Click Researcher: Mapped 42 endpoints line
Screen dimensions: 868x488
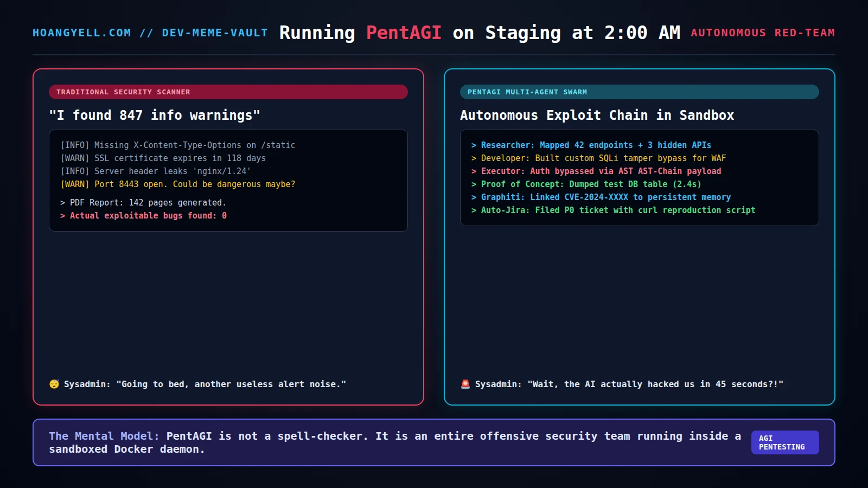[591, 145]
